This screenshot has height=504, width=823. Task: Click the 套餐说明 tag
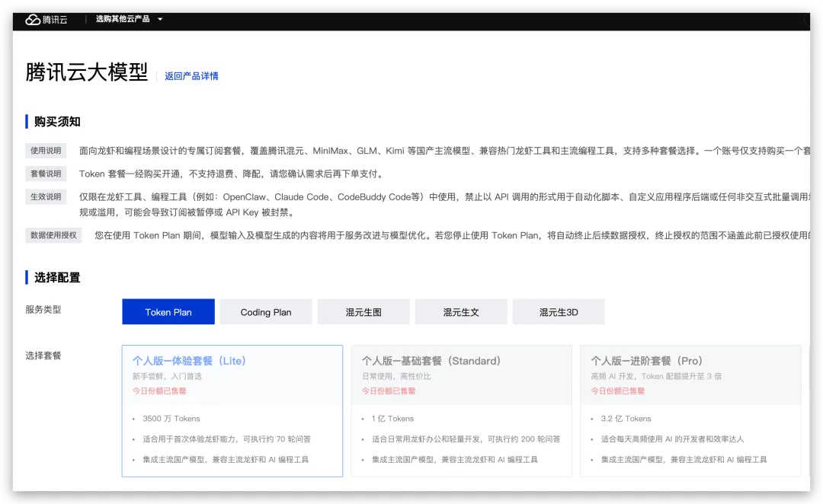46,174
